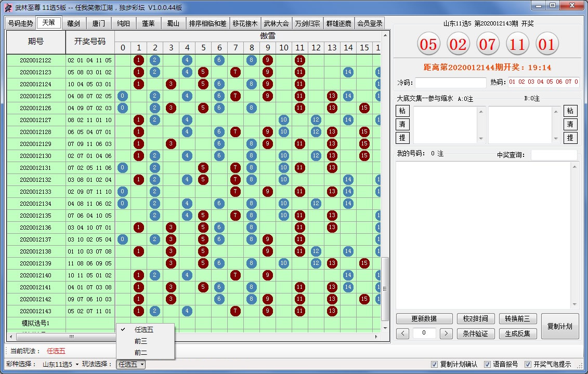Expand the 彩种选择 山东11选5 dropdown
588x374 pixels.
[x=60, y=365]
